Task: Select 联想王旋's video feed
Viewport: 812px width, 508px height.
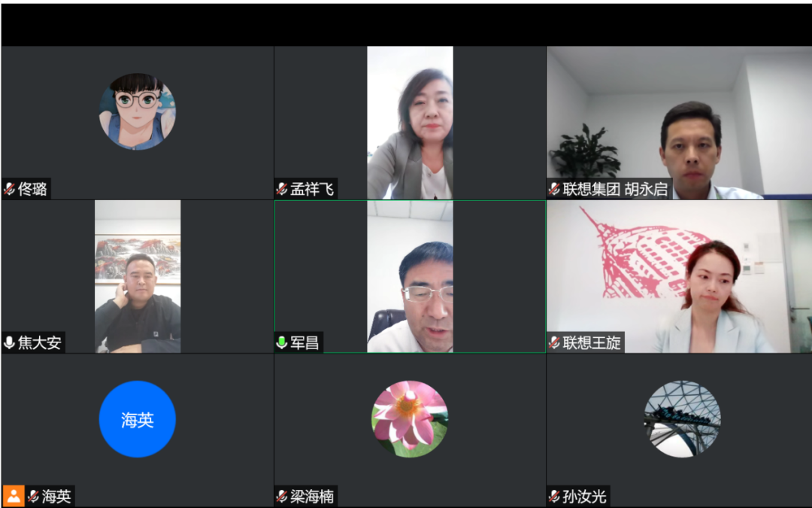Action: (x=680, y=277)
